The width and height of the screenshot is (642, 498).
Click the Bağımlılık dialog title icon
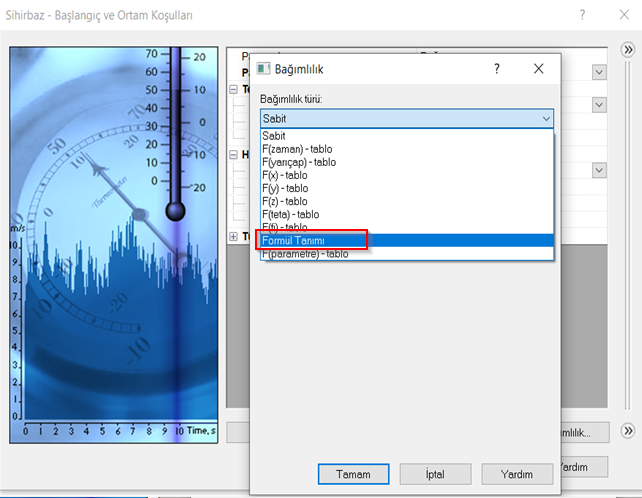pos(265,69)
